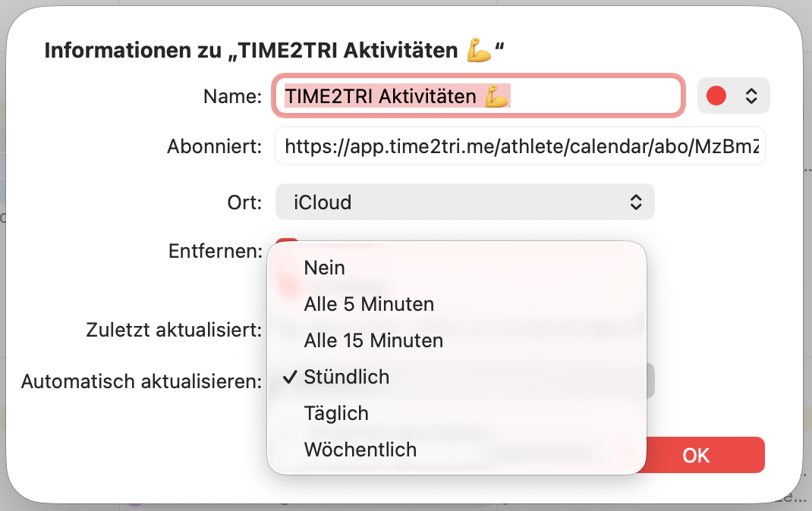Click the TIME2TRI Aktivitäten name text field
The height and width of the screenshot is (511, 812).
[478, 96]
